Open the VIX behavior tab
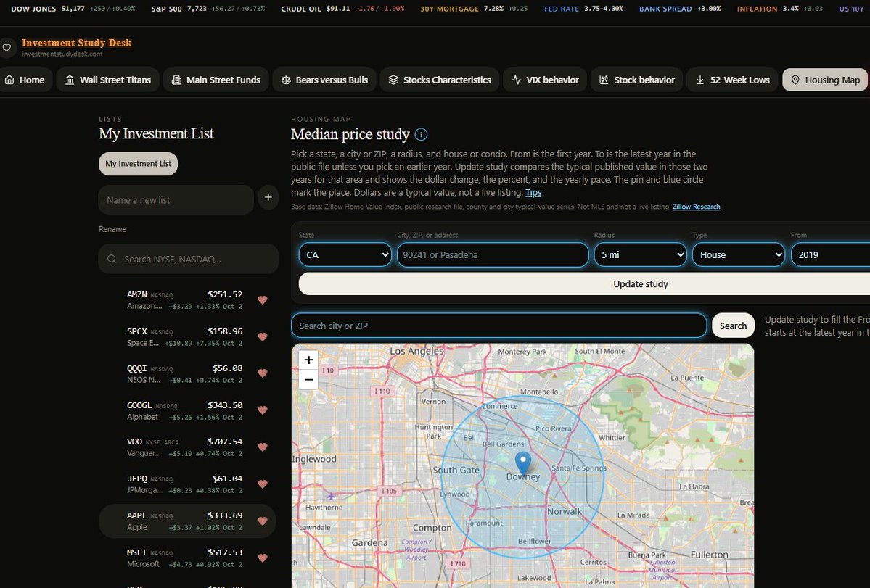 [545, 80]
